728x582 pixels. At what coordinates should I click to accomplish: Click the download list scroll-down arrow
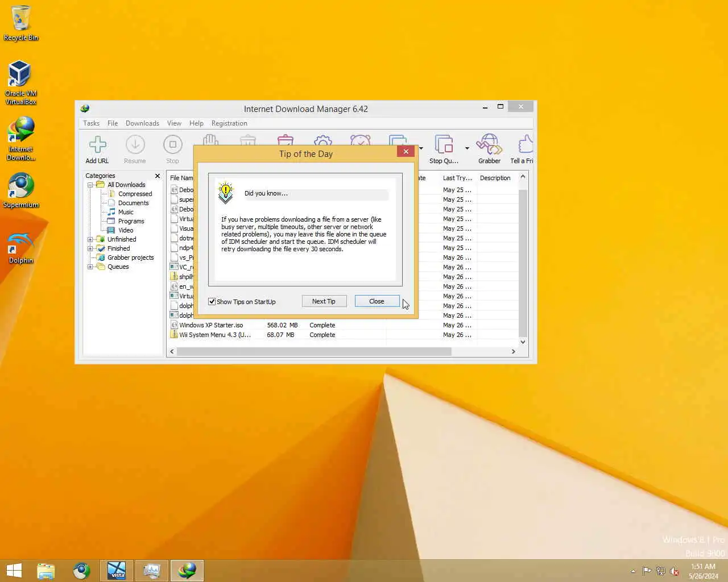coord(523,342)
